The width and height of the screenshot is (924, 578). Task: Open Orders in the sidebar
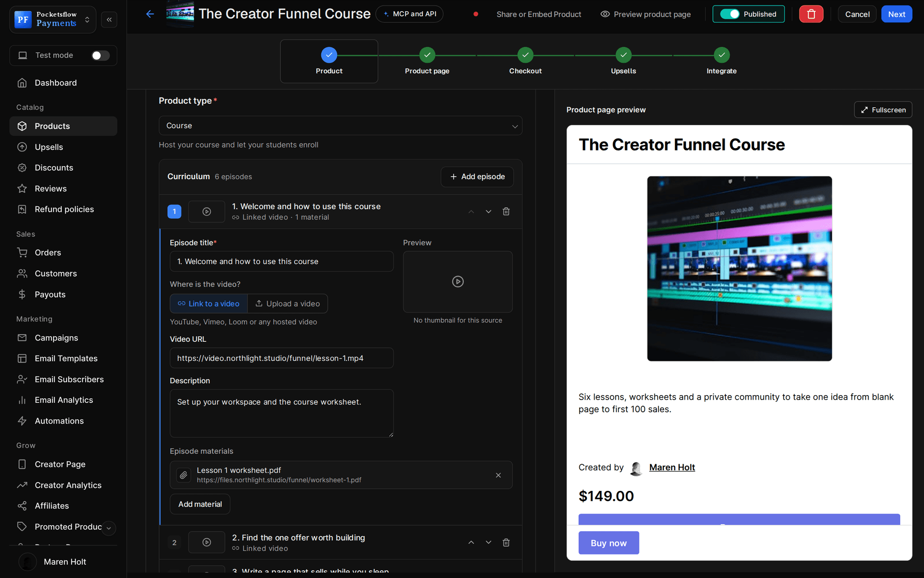[63, 252]
